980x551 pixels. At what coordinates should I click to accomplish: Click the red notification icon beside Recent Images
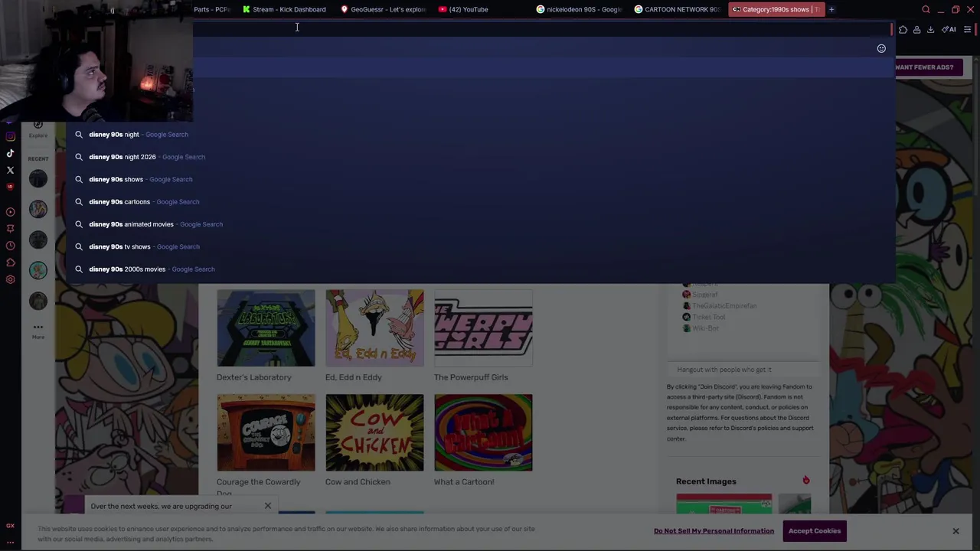click(805, 480)
